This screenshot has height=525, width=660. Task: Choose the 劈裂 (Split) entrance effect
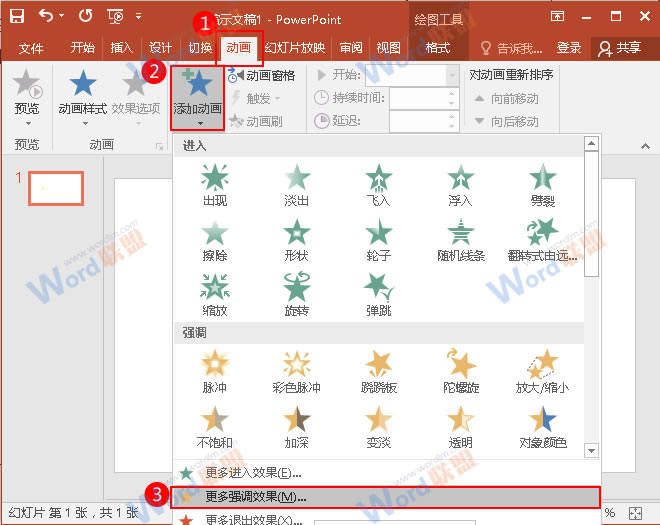click(542, 183)
